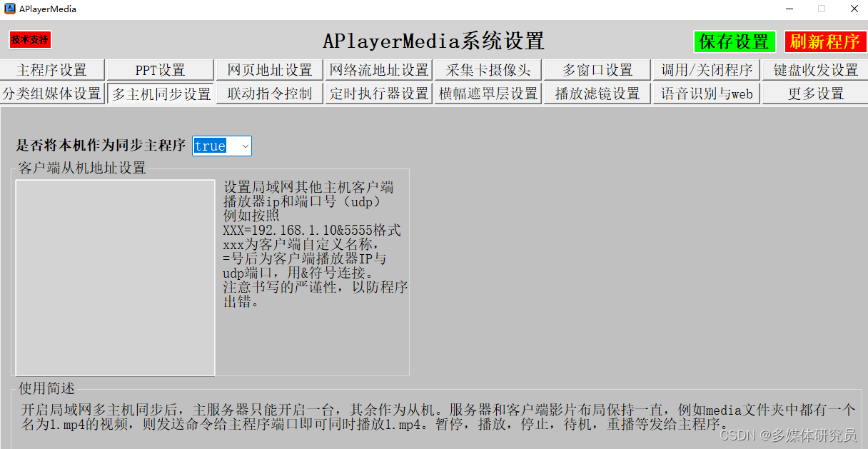The width and height of the screenshot is (868, 449).
Task: Select the 网络流地址设置 tab
Action: (x=379, y=70)
